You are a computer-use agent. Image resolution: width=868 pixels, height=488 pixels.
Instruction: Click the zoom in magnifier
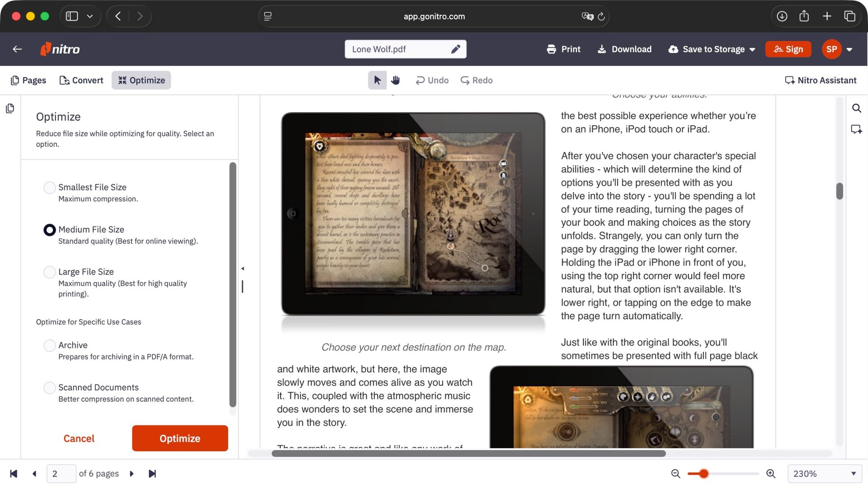pos(771,474)
